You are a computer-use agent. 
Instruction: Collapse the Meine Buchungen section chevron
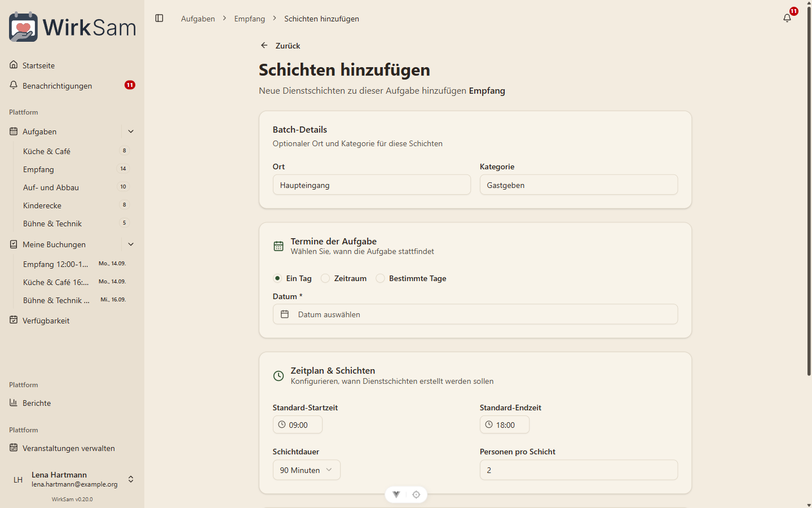(x=131, y=244)
